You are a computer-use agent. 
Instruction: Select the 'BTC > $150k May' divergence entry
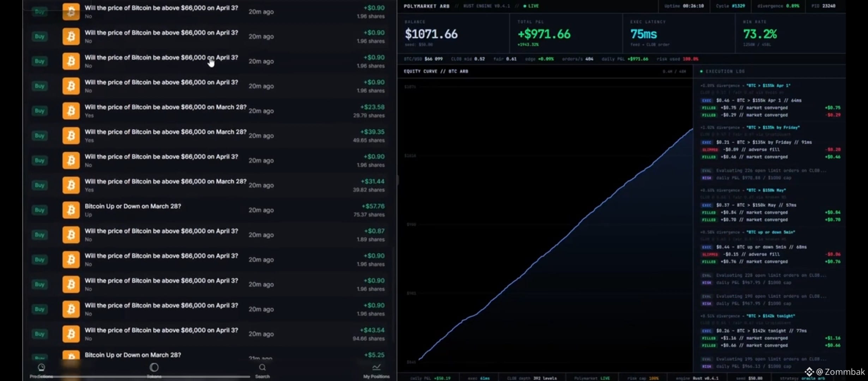point(743,190)
